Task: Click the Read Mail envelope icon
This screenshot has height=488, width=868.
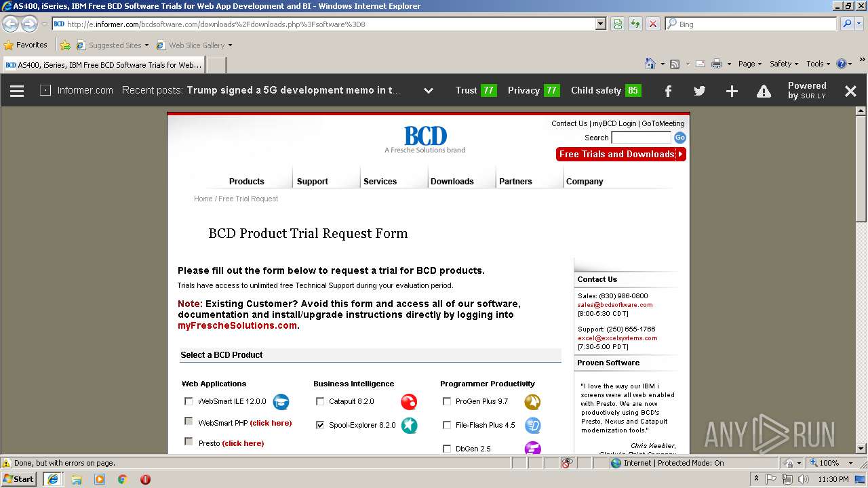Action: (x=700, y=64)
